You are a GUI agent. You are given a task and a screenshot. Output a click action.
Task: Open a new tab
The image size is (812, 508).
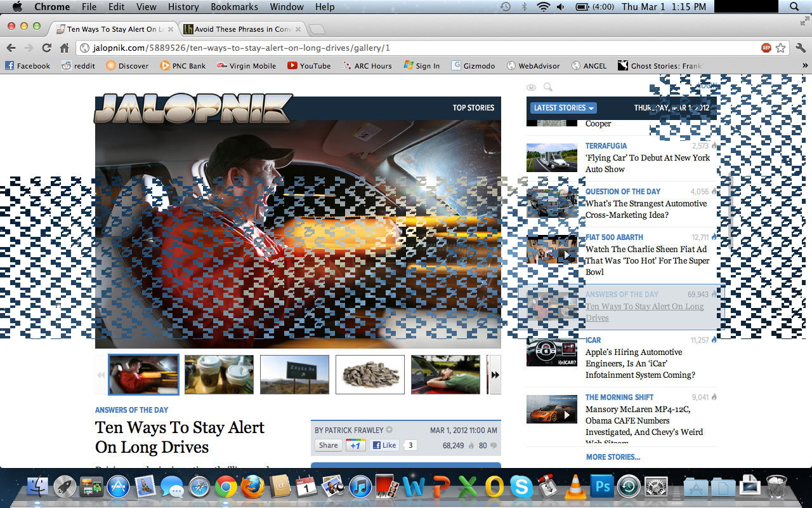[317, 29]
